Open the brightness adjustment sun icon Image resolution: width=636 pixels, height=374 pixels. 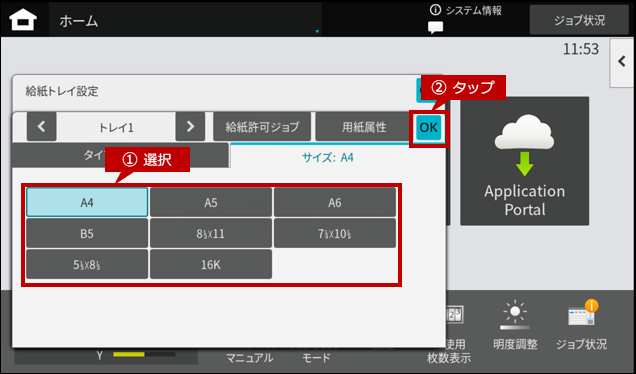[515, 315]
